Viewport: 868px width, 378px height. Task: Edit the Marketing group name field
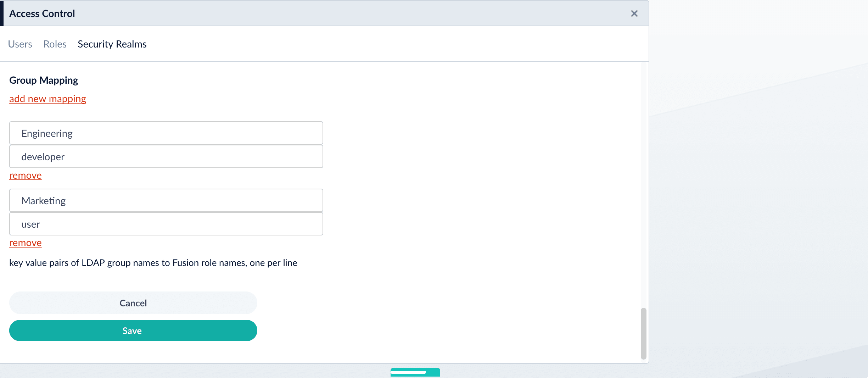tap(166, 200)
